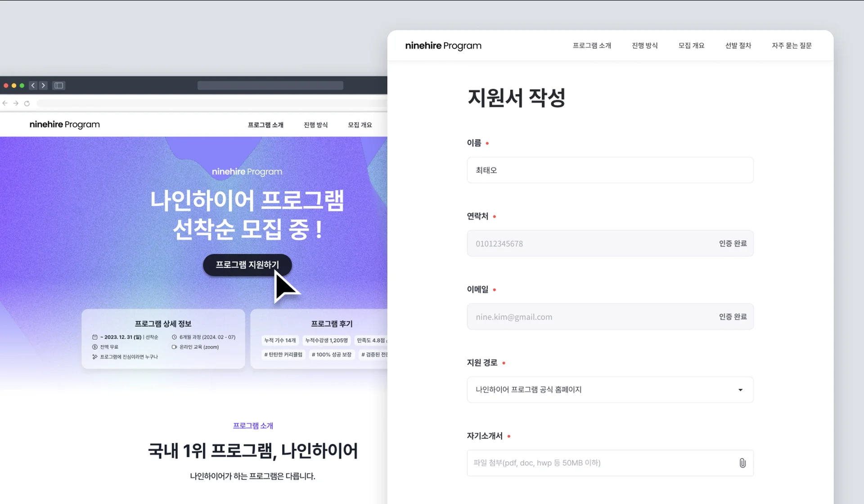Click the ninehire Program logo on the form page

[x=443, y=45]
